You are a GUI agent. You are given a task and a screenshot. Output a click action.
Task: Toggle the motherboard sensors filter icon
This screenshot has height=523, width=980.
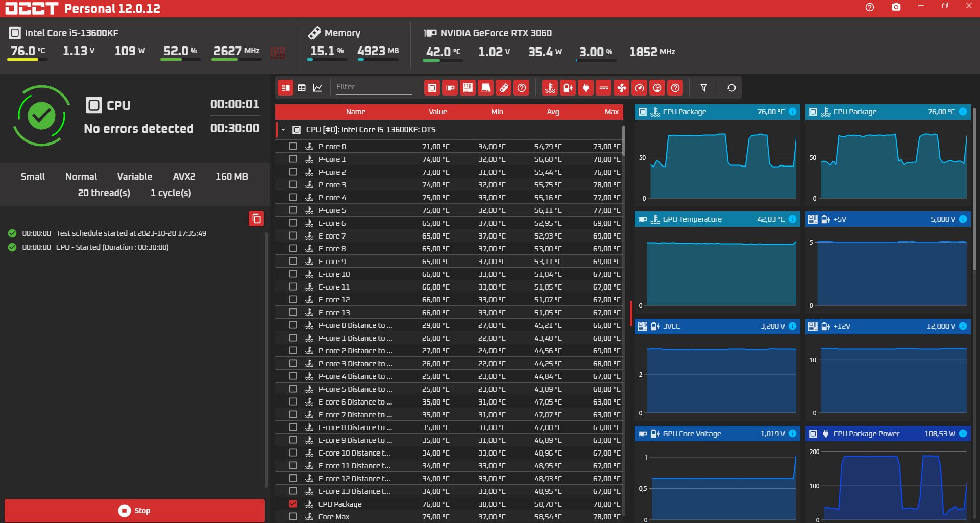[x=468, y=88]
